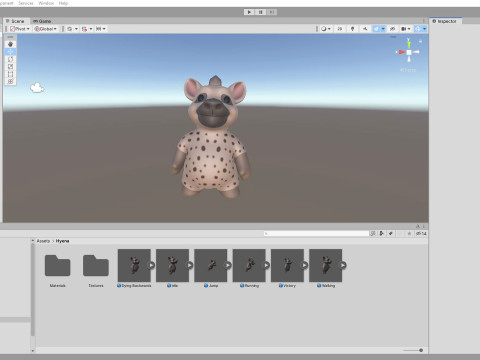Toggle gizmos visibility button
This screenshot has height=360, width=480.
(418, 29)
